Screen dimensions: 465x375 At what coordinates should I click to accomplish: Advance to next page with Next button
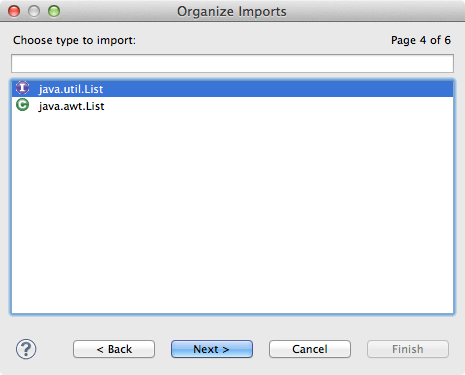click(x=212, y=349)
